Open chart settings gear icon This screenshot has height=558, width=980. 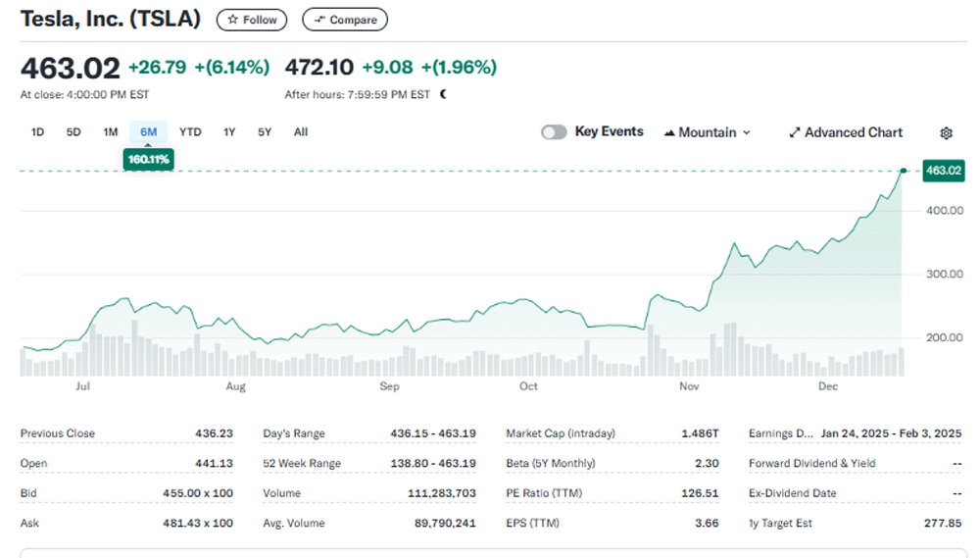tap(946, 132)
